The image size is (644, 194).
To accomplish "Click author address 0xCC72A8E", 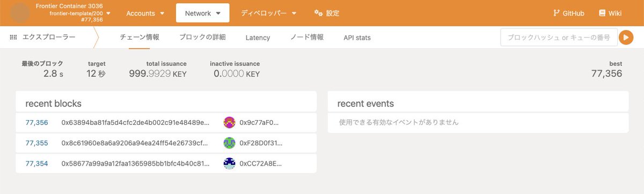I will (261, 163).
